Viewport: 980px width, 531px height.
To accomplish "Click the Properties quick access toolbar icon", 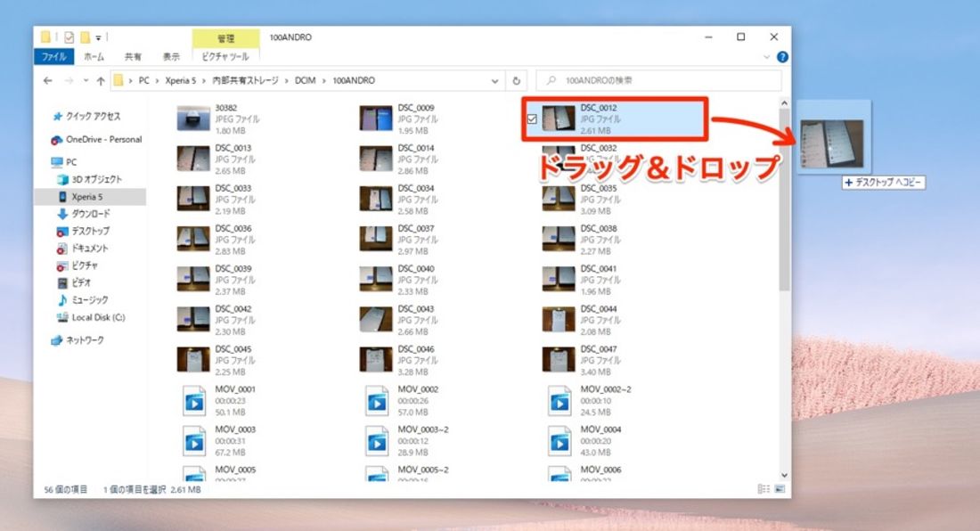I will [x=69, y=37].
